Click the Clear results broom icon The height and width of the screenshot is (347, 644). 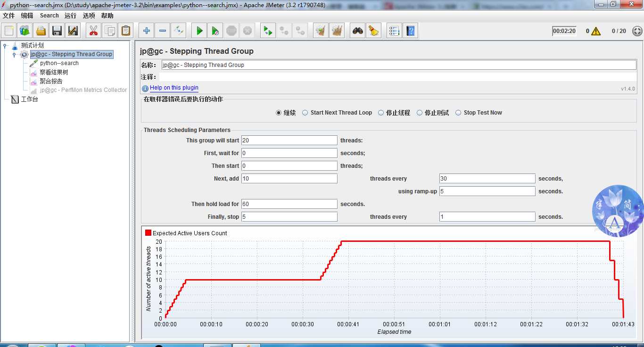click(x=321, y=31)
